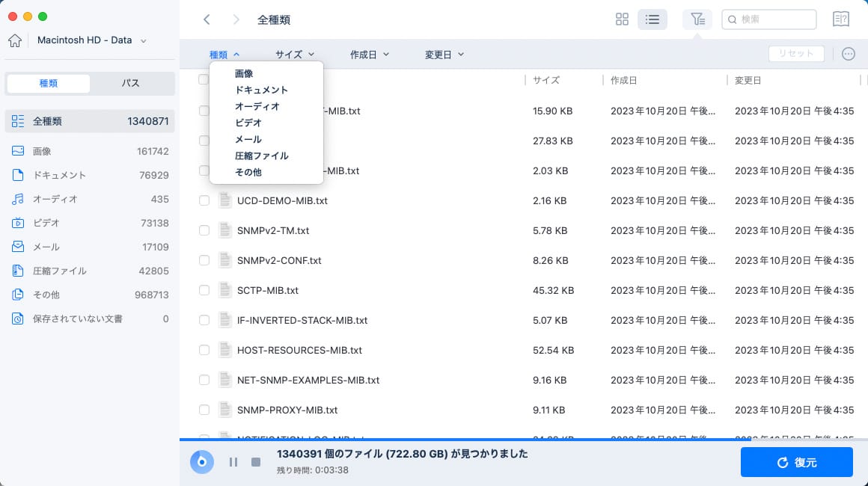This screenshot has width=868, height=486.
Task: Select the checkbox beside HOST-RESOURCES-MIB.txt
Action: click(x=204, y=350)
